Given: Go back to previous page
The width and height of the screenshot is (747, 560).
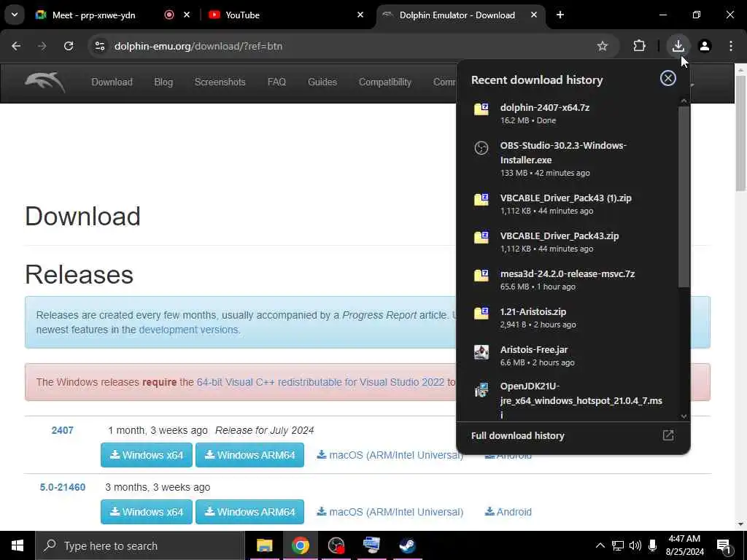Looking at the screenshot, I should 16,46.
